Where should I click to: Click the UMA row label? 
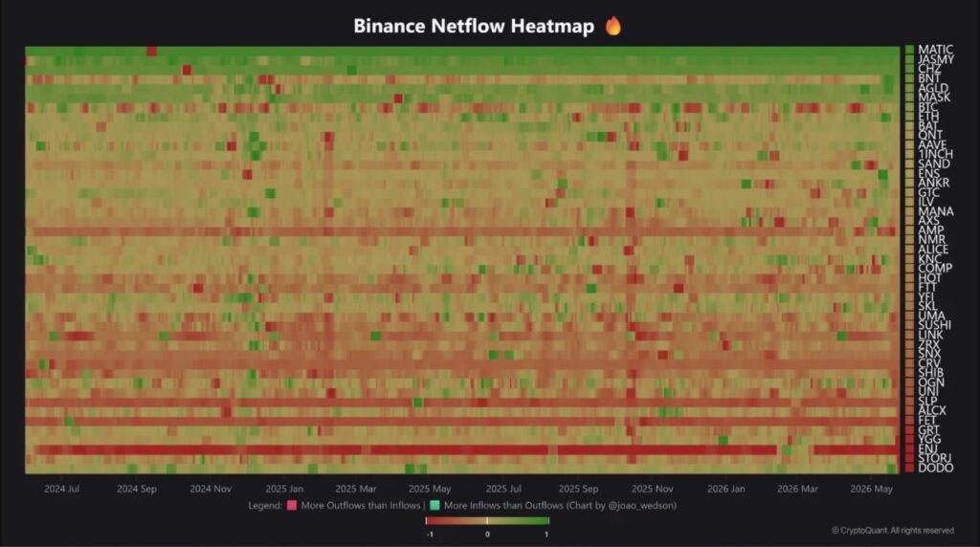point(931,316)
